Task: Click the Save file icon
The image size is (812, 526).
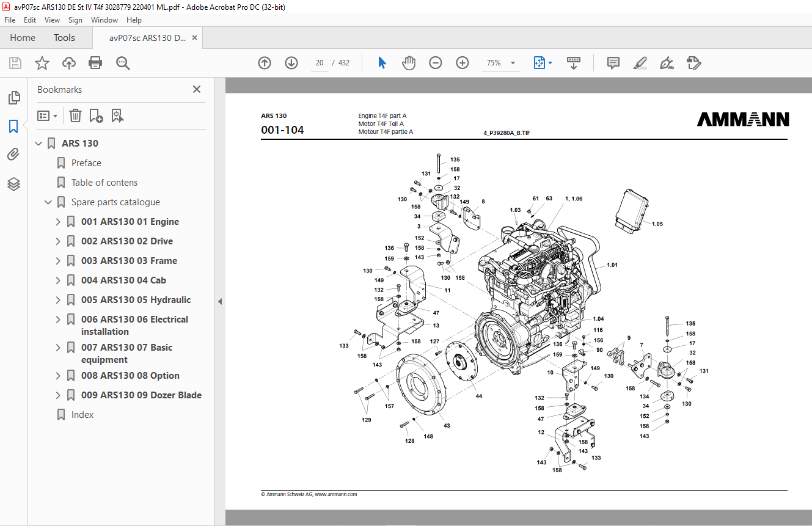Action: tap(15, 63)
